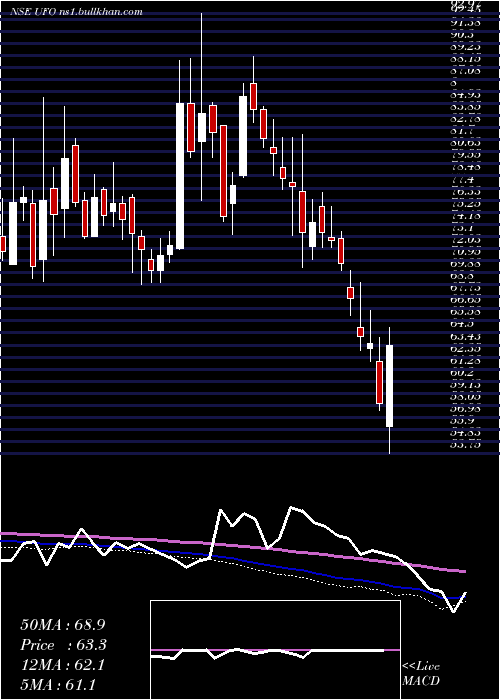Click the <<Live MACD label
Screen dimensions: 500x700
(x=421, y=674)
